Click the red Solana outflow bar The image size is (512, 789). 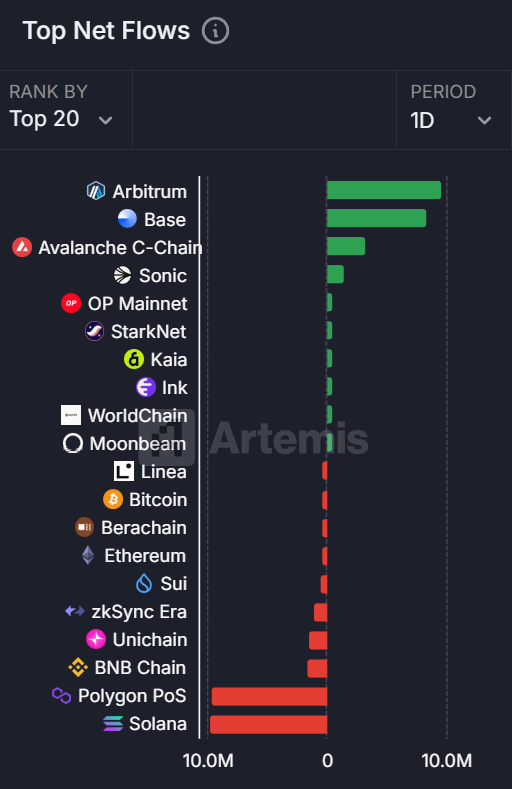269,725
